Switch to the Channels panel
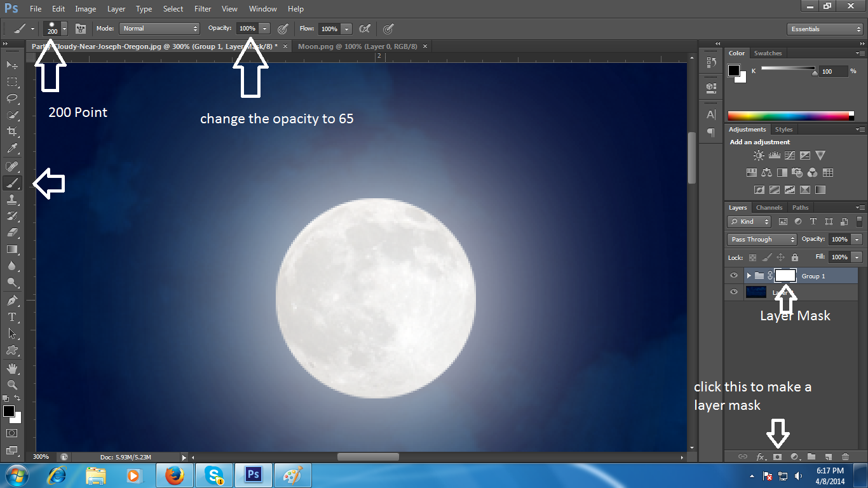The height and width of the screenshot is (488, 868). (x=769, y=207)
